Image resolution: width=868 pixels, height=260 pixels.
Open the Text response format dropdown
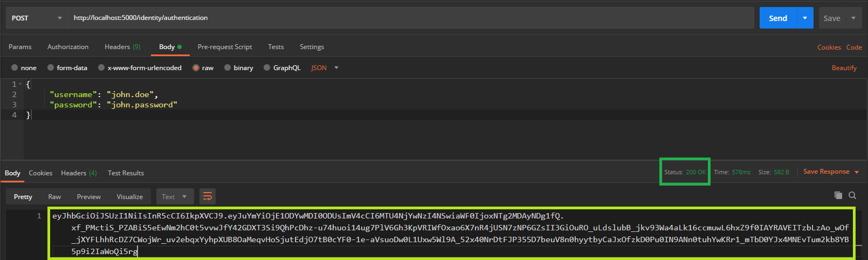coord(174,196)
